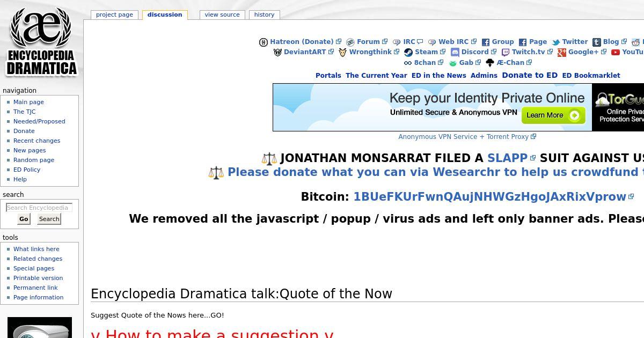Select the discussion tab
The width and height of the screenshot is (644, 338).
pyautogui.click(x=165, y=14)
